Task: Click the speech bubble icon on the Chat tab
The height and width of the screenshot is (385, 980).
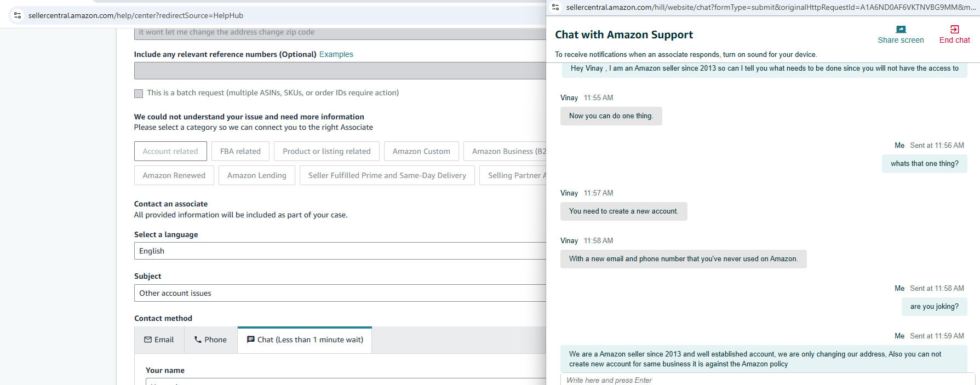Action: (251, 340)
